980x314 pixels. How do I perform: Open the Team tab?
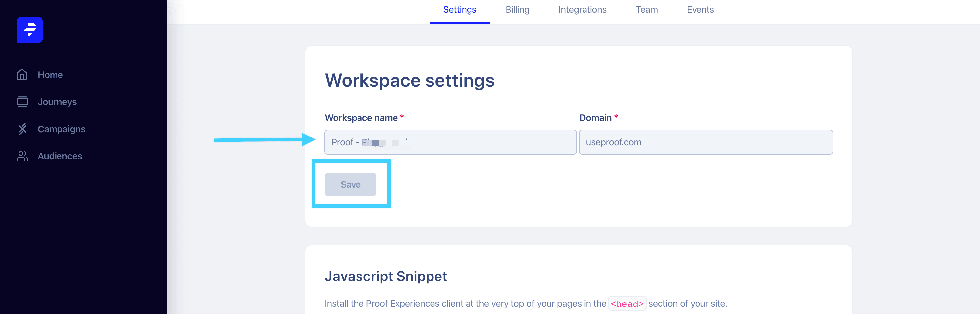646,10
